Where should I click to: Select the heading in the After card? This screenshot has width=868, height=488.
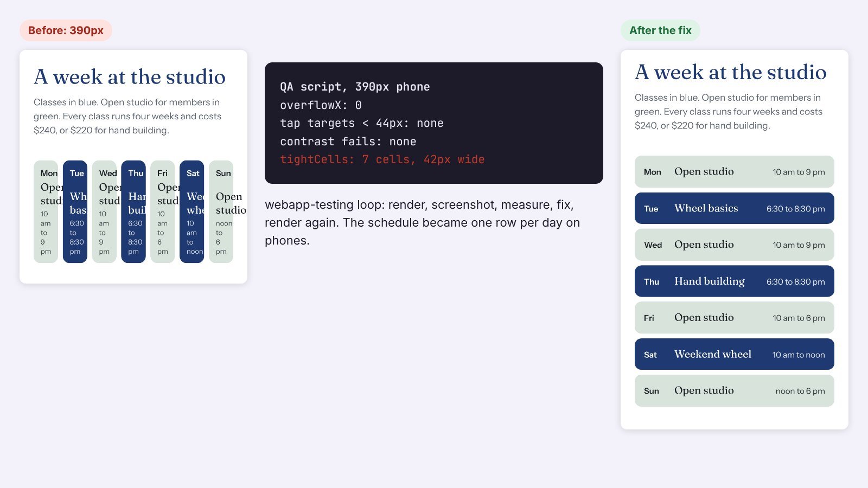731,72
